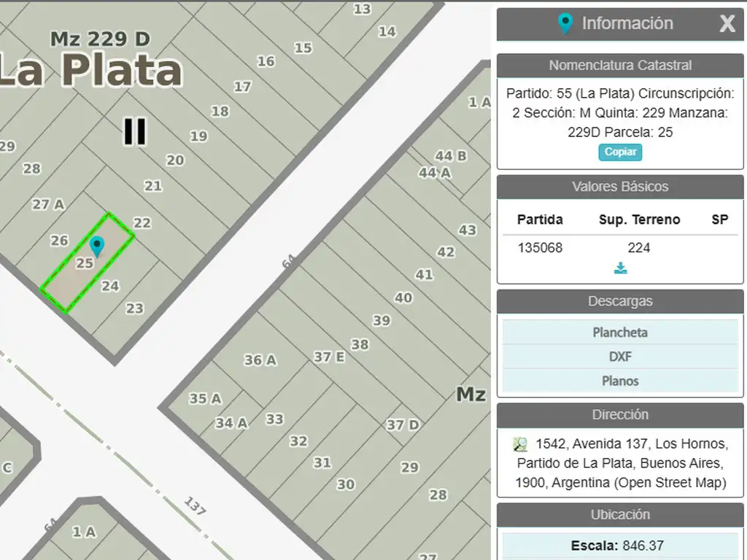Click the map icon beside the address
The image size is (747, 560).
pos(520,444)
